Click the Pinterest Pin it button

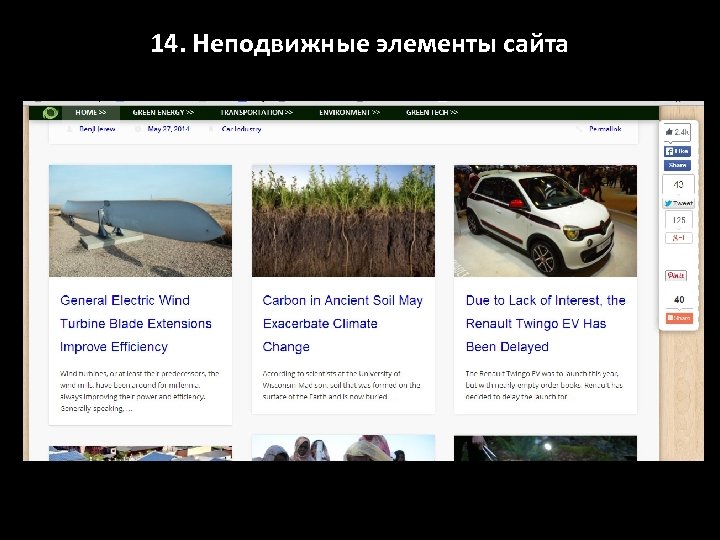[676, 276]
